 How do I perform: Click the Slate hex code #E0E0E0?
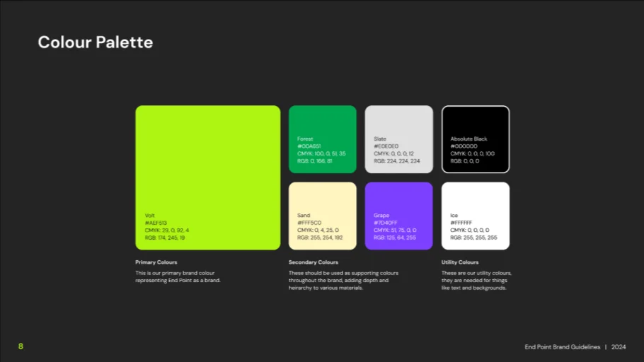(x=386, y=146)
